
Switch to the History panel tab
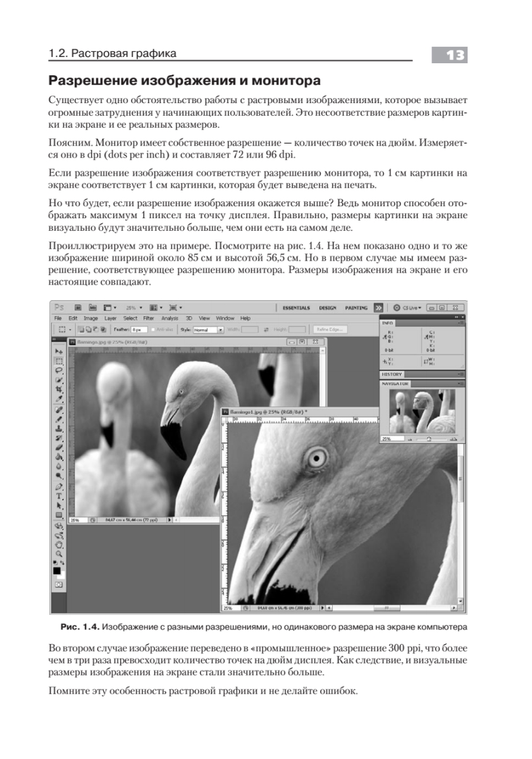click(x=392, y=374)
